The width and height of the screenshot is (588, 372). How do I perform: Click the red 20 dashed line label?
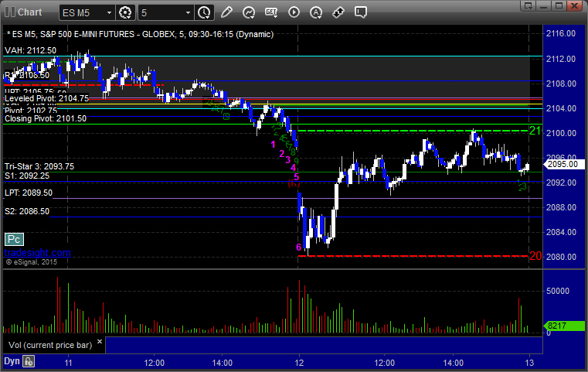tap(535, 256)
